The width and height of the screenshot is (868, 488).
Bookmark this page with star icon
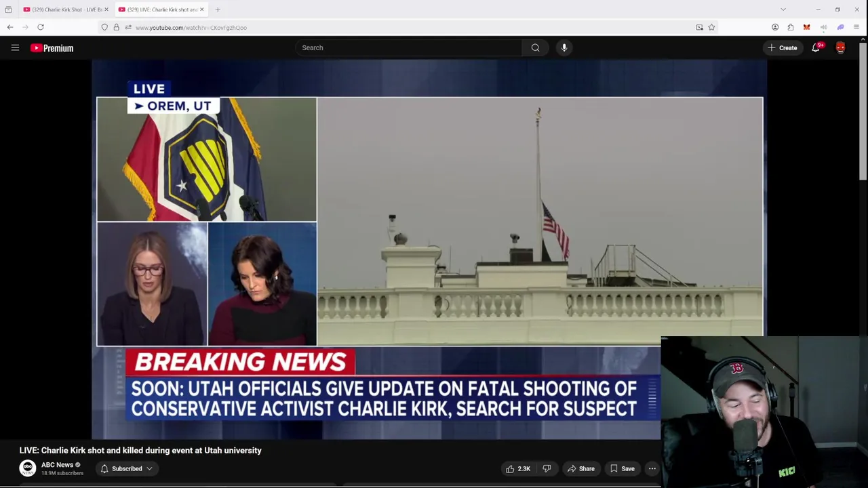(711, 27)
